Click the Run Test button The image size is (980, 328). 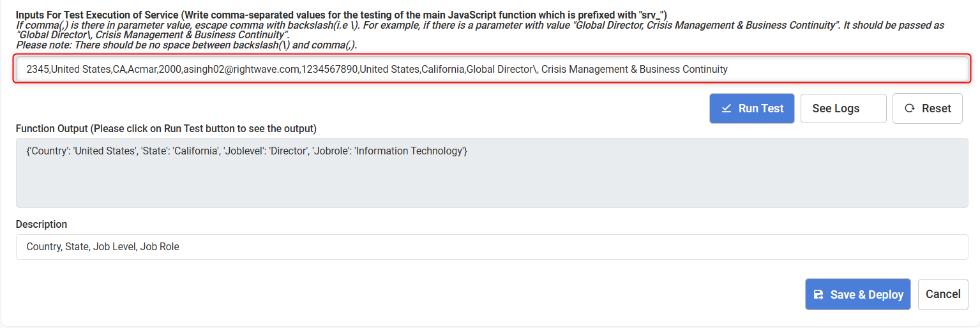[x=751, y=108]
